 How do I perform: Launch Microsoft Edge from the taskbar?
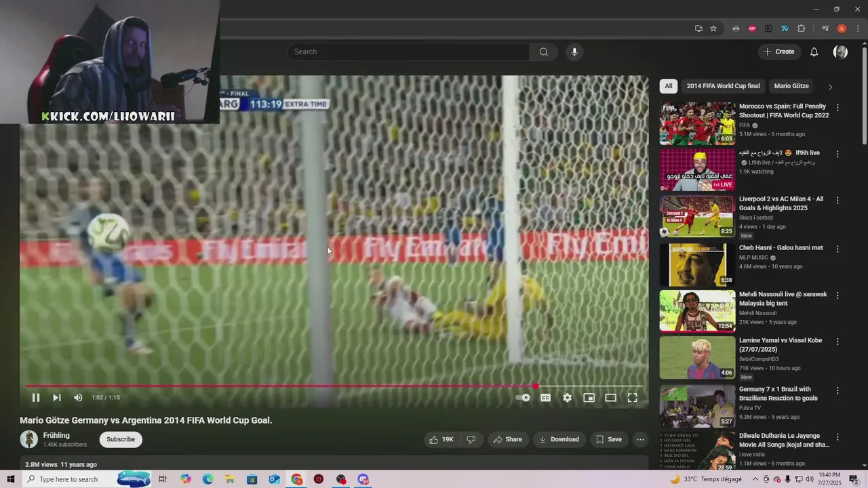(208, 479)
